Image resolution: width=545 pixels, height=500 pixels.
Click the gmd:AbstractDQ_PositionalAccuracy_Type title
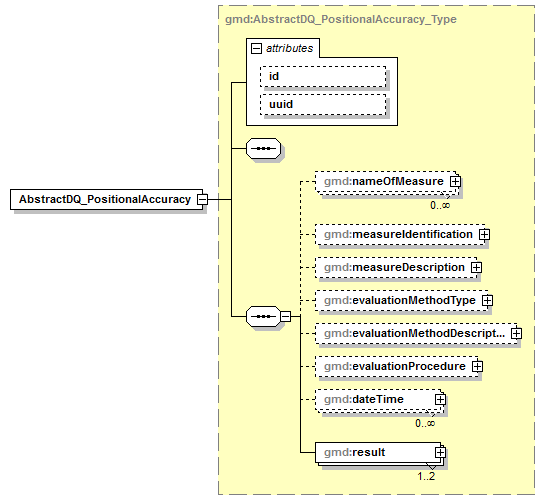click(341, 19)
